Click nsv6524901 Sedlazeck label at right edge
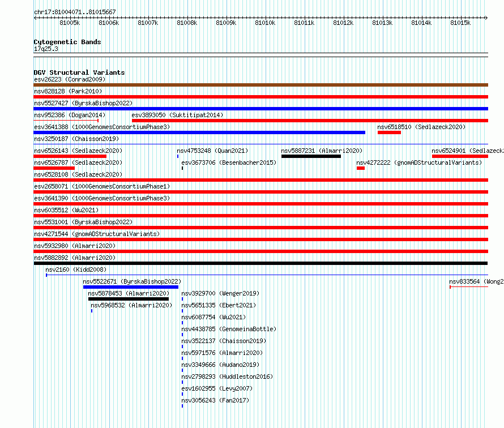Viewport: 504px width, 428px height. point(468,151)
